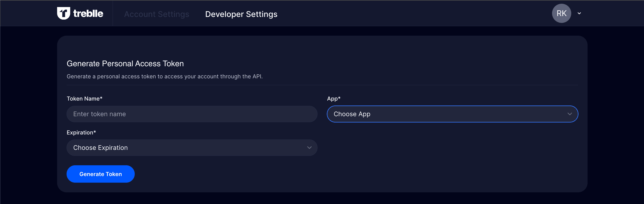Focus the Enter token name field
The width and height of the screenshot is (644, 204).
click(192, 114)
